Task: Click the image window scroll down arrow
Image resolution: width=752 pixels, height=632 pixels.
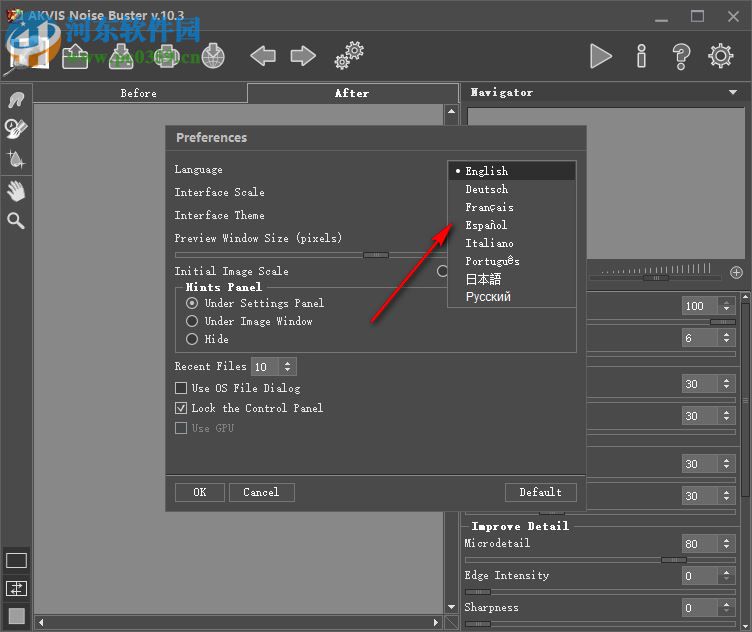Action: pyautogui.click(x=451, y=607)
